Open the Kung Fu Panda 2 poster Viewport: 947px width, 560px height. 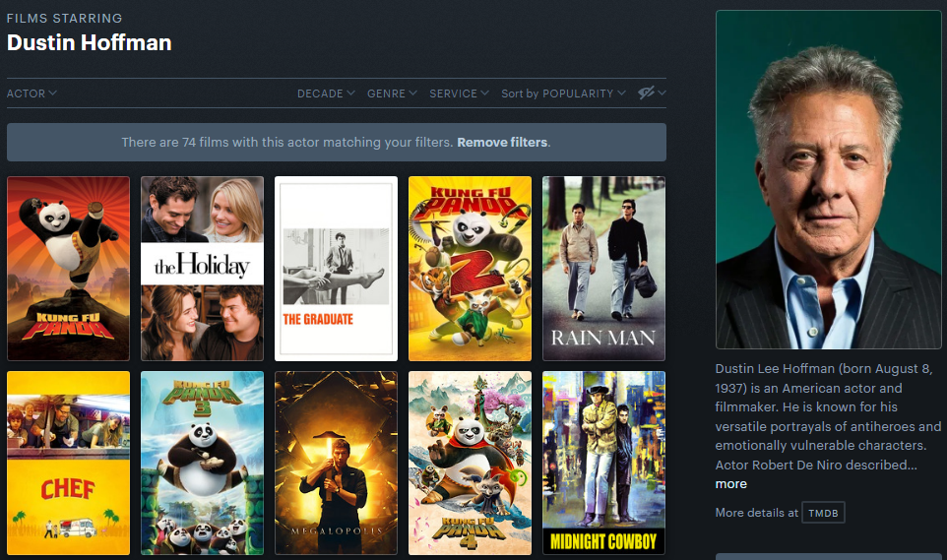[x=470, y=269]
